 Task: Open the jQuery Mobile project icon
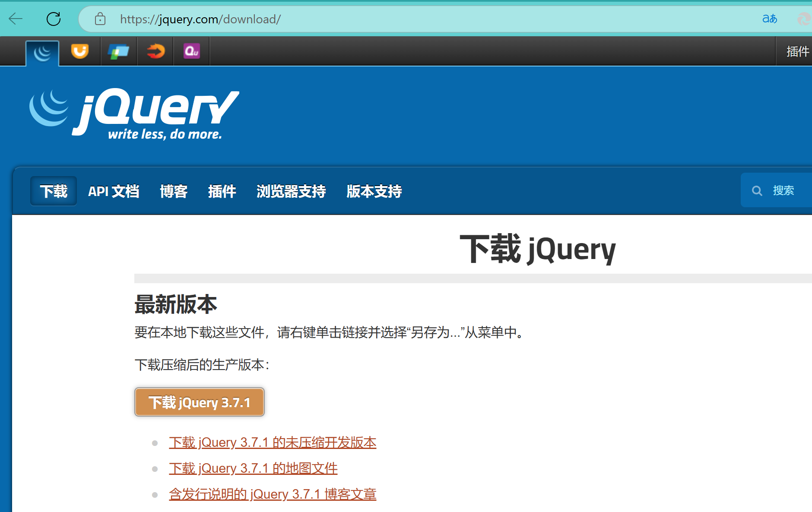pyautogui.click(x=118, y=51)
